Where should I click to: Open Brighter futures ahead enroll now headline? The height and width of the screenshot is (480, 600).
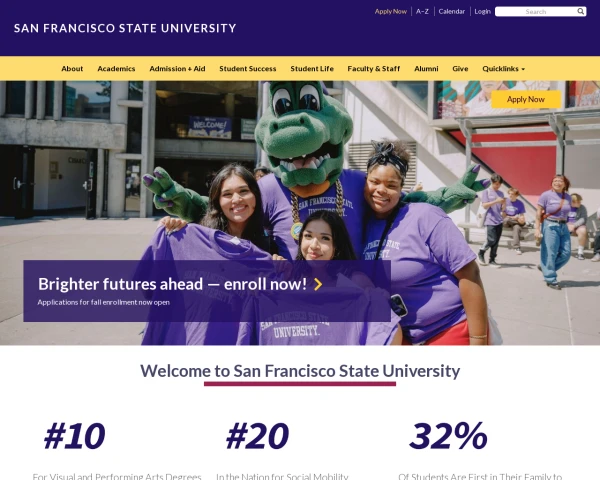[172, 284]
